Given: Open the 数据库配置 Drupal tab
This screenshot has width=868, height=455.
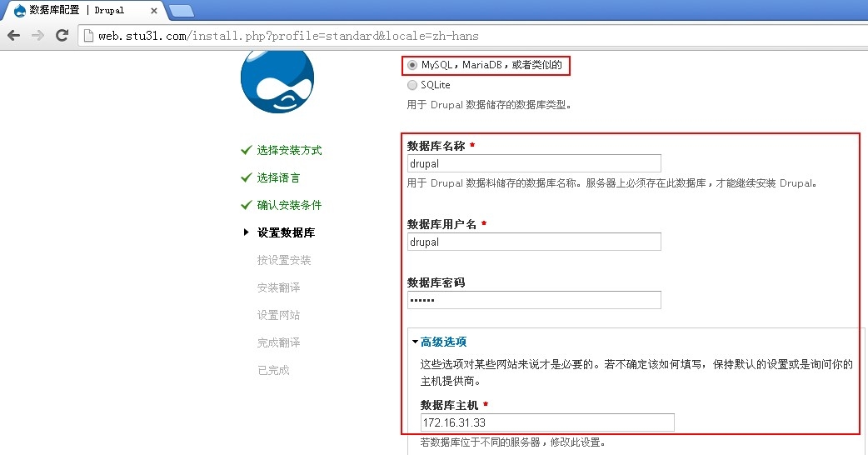Looking at the screenshot, I should pyautogui.click(x=79, y=10).
